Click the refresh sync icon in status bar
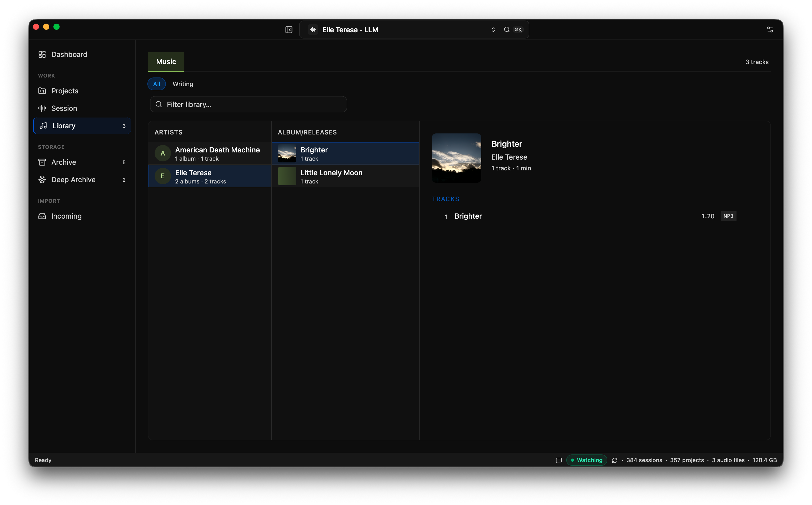The image size is (812, 505). (615, 460)
